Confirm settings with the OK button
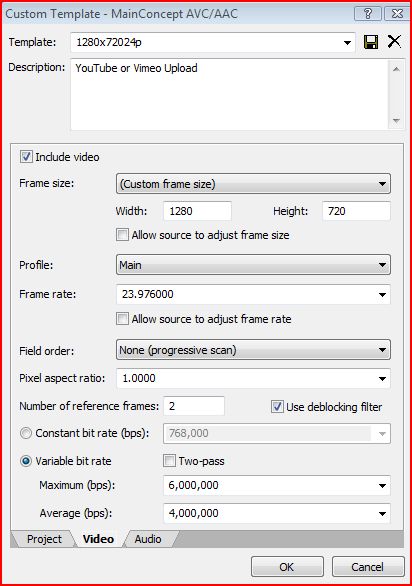The width and height of the screenshot is (412, 586). pos(287,567)
